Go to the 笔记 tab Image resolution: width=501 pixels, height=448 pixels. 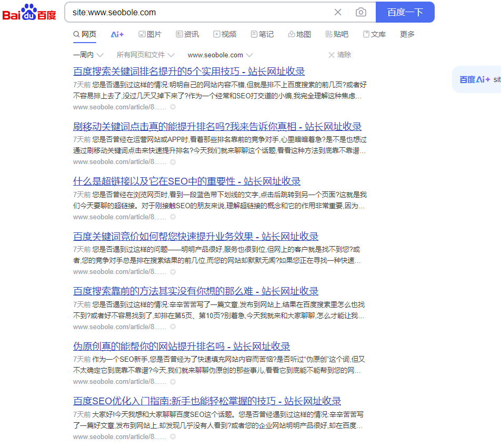point(262,34)
